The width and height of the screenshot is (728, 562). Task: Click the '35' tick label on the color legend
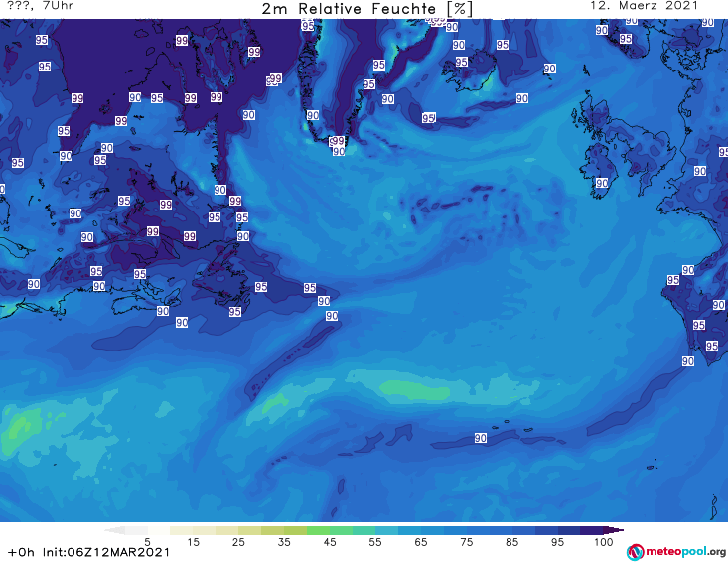click(x=284, y=542)
